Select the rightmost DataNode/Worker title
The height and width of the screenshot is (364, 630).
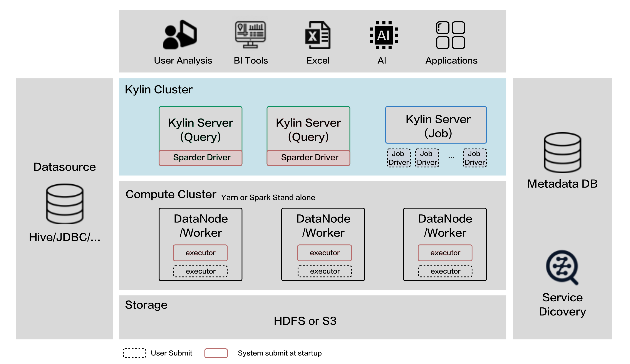[445, 225]
